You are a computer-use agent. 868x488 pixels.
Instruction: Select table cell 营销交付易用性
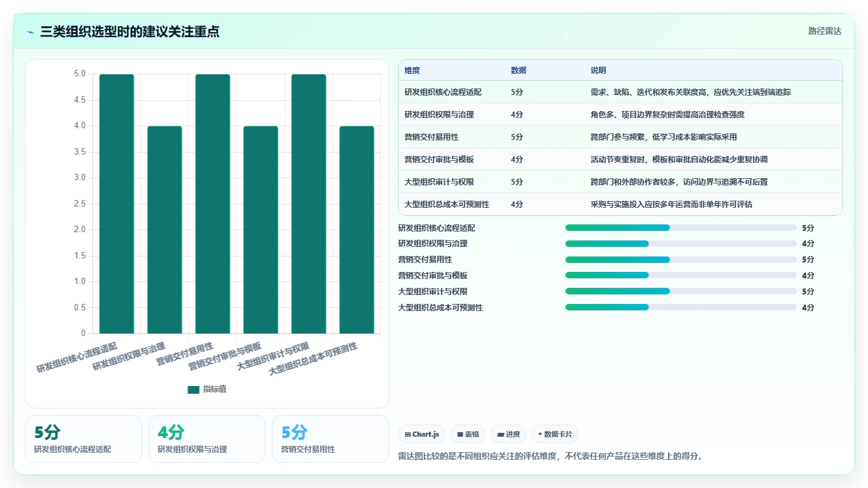point(431,137)
